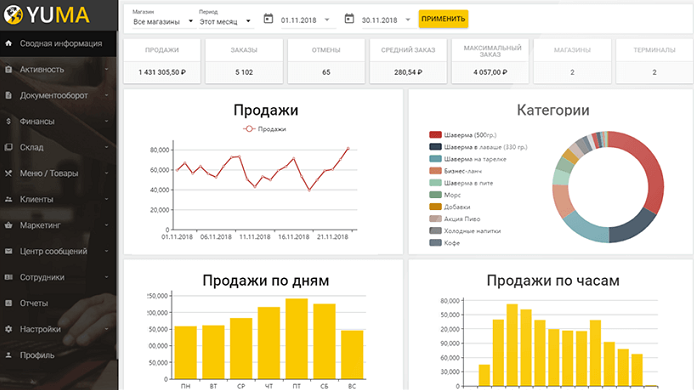Image resolution: width=694 pixels, height=390 pixels.
Task: Click the Бизнес-ланч legend swatch
Action: [435, 170]
